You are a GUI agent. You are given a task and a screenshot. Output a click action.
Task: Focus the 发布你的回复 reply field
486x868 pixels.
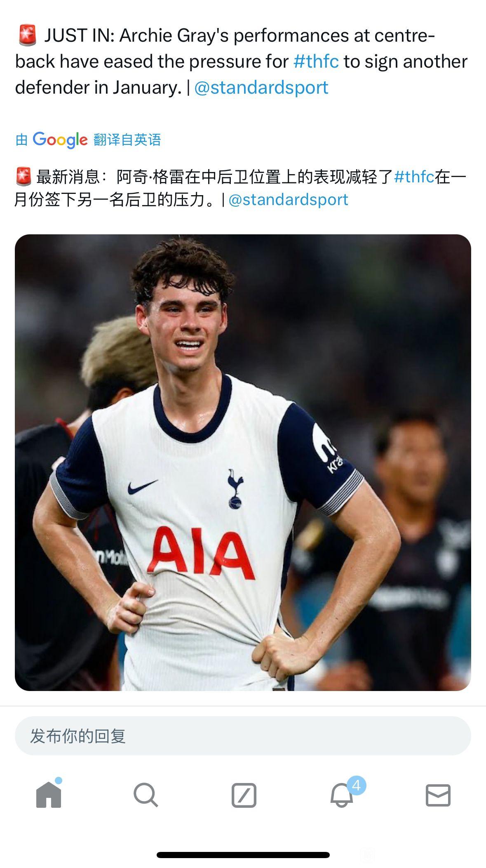coord(243,736)
